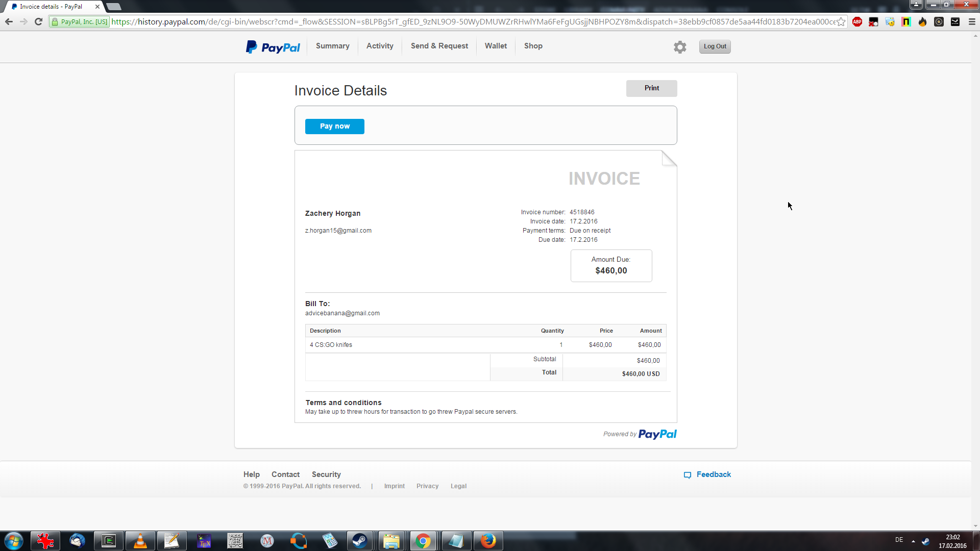
Task: Go to the Activity tab
Action: click(x=380, y=46)
